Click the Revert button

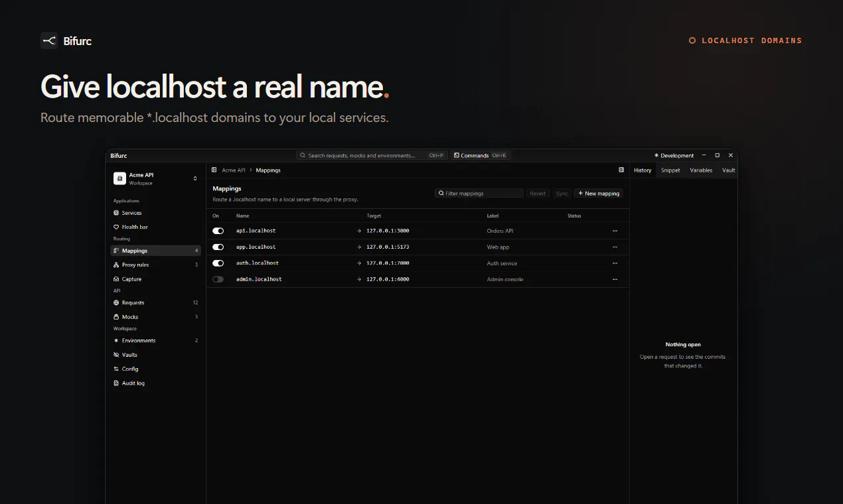pyautogui.click(x=538, y=194)
